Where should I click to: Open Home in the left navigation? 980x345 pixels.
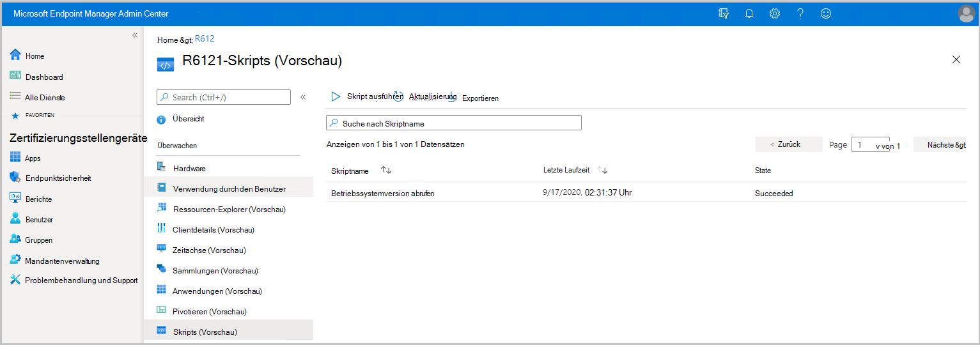click(35, 56)
